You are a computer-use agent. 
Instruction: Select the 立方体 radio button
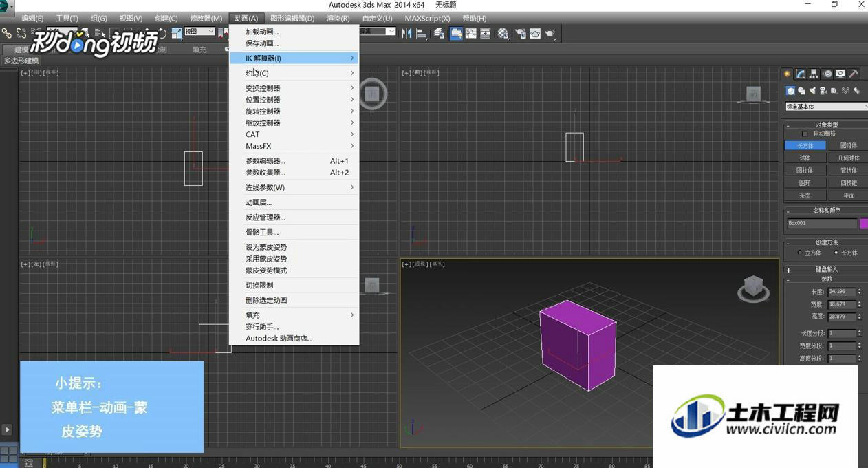799,253
